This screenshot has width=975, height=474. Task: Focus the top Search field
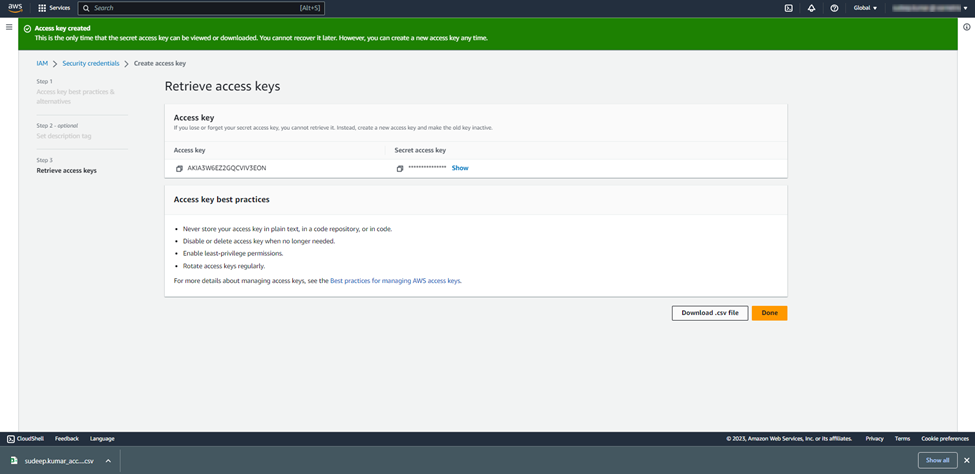pyautogui.click(x=201, y=8)
